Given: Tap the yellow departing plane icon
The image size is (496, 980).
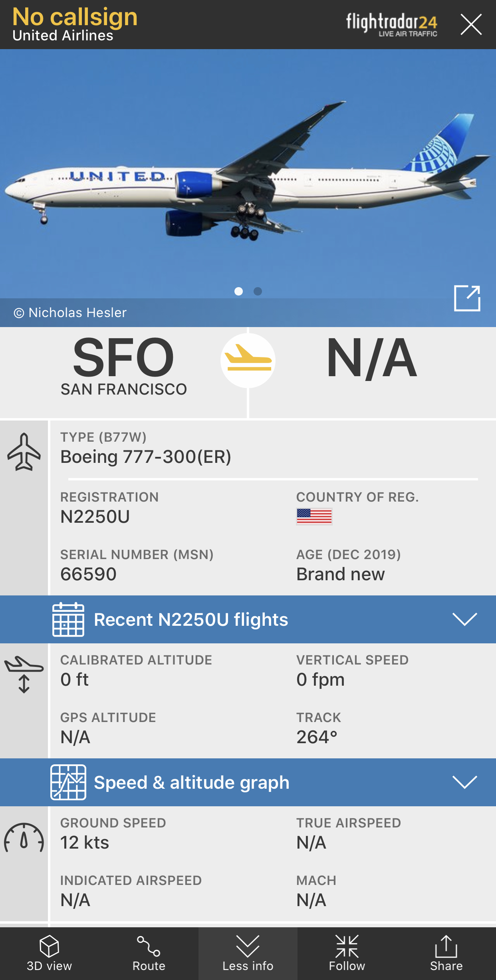Looking at the screenshot, I should click(248, 361).
